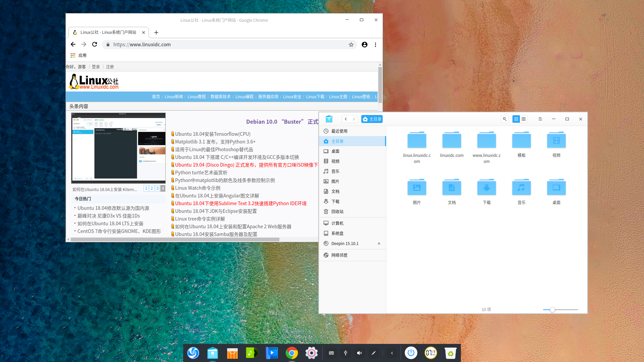Click the dock power button
644x362 pixels.
click(x=411, y=353)
